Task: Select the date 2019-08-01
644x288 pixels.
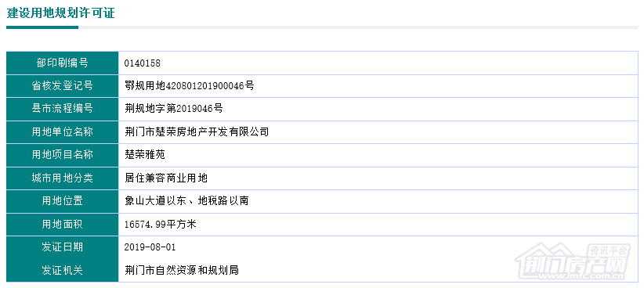Action: tap(150, 247)
